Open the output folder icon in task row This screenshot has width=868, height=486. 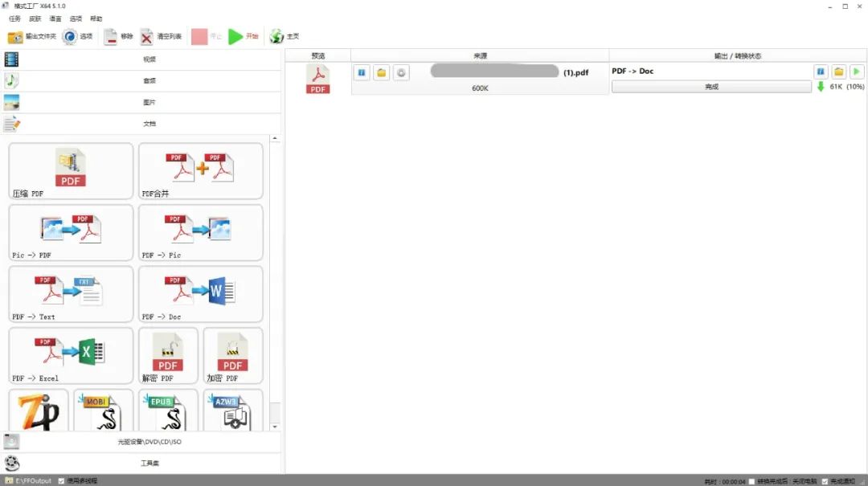pyautogui.click(x=838, y=71)
